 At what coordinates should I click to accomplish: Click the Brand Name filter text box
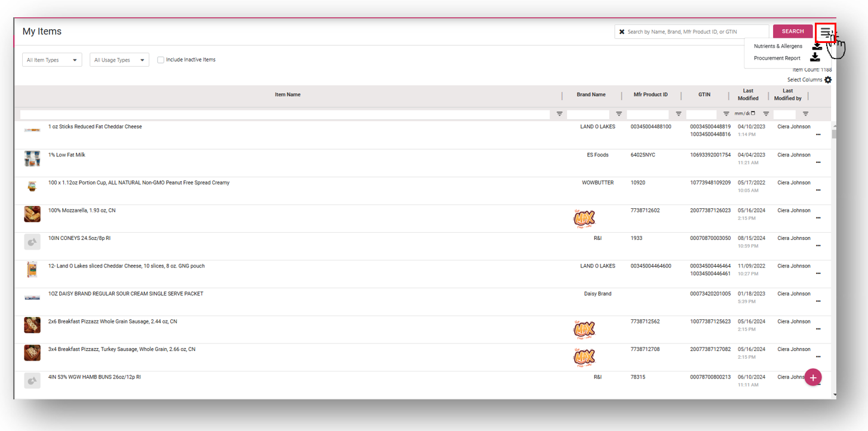[x=588, y=114]
